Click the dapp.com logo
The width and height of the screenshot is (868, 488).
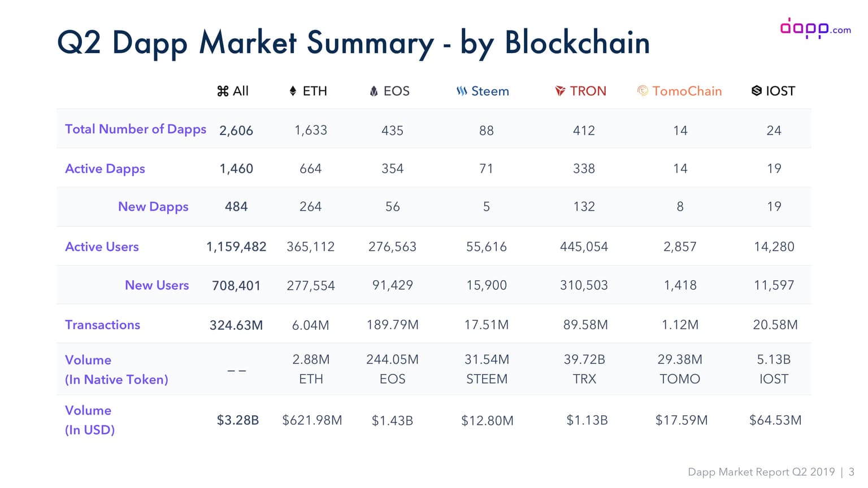pyautogui.click(x=815, y=28)
